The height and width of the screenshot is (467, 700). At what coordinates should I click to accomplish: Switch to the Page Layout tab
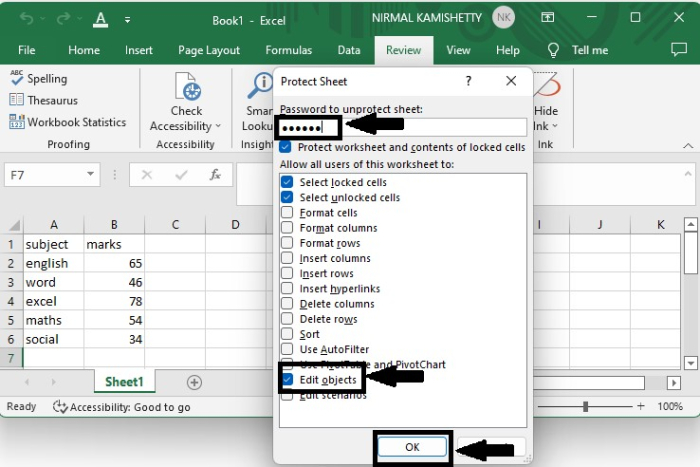pos(209,50)
